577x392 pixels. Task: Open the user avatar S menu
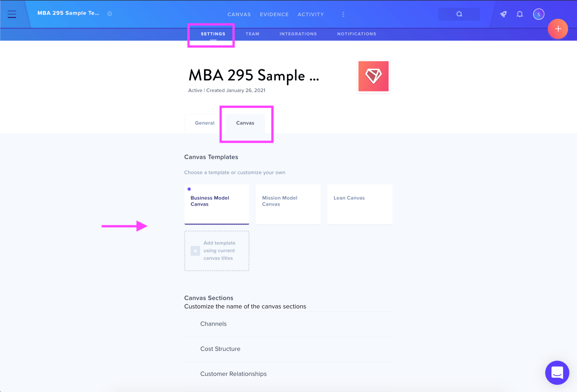tap(538, 14)
